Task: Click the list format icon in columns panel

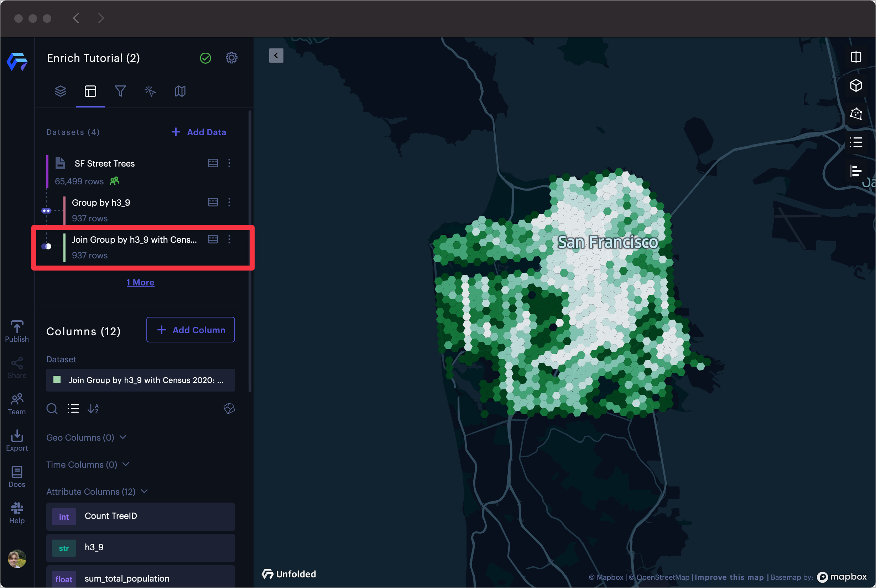Action: 73,409
